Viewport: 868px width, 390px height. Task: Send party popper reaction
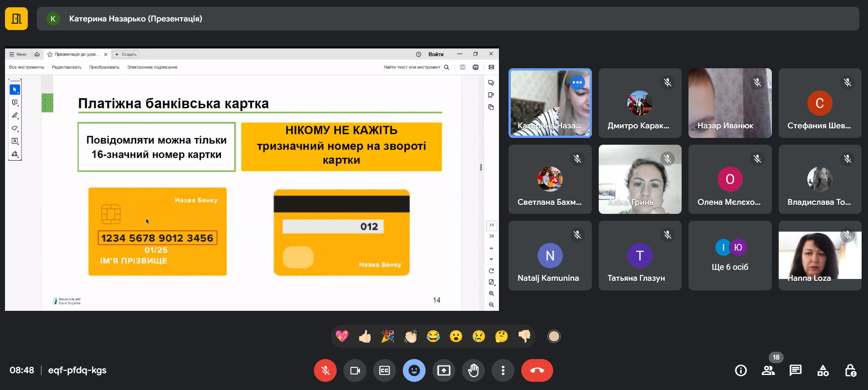(x=388, y=336)
